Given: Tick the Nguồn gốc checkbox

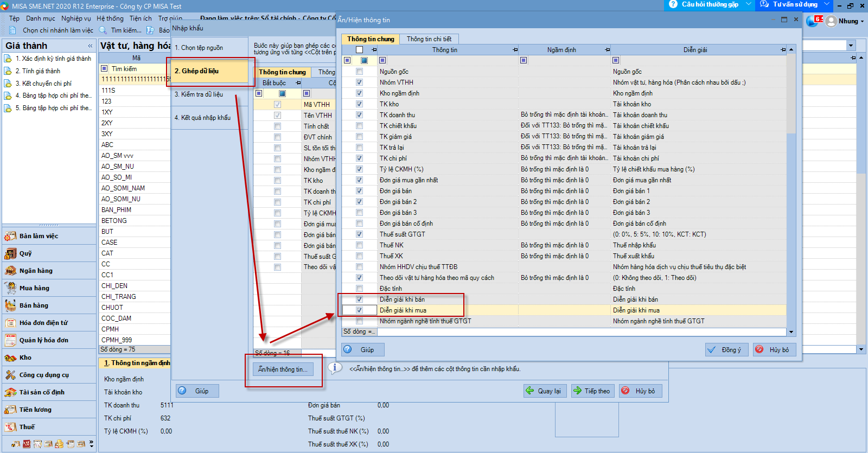Looking at the screenshot, I should tap(359, 72).
